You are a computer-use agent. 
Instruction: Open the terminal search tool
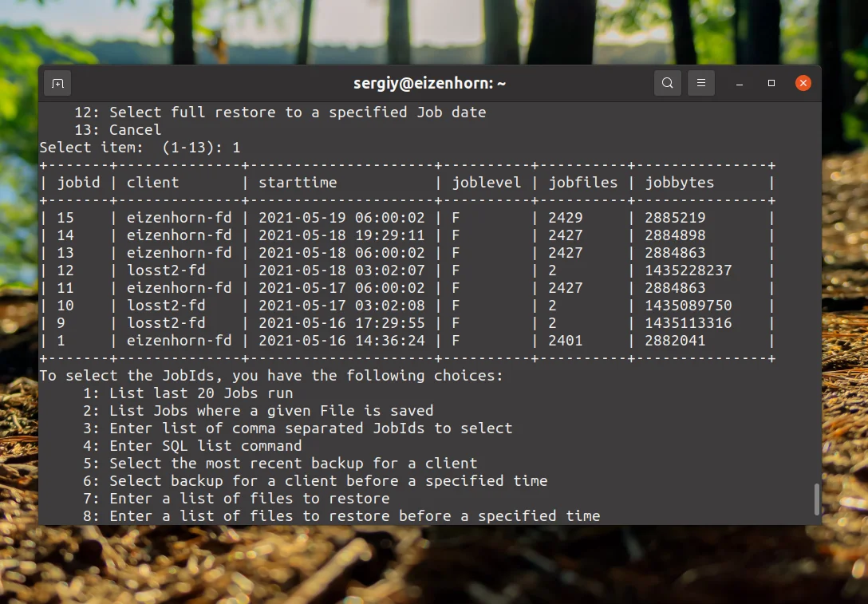click(667, 83)
